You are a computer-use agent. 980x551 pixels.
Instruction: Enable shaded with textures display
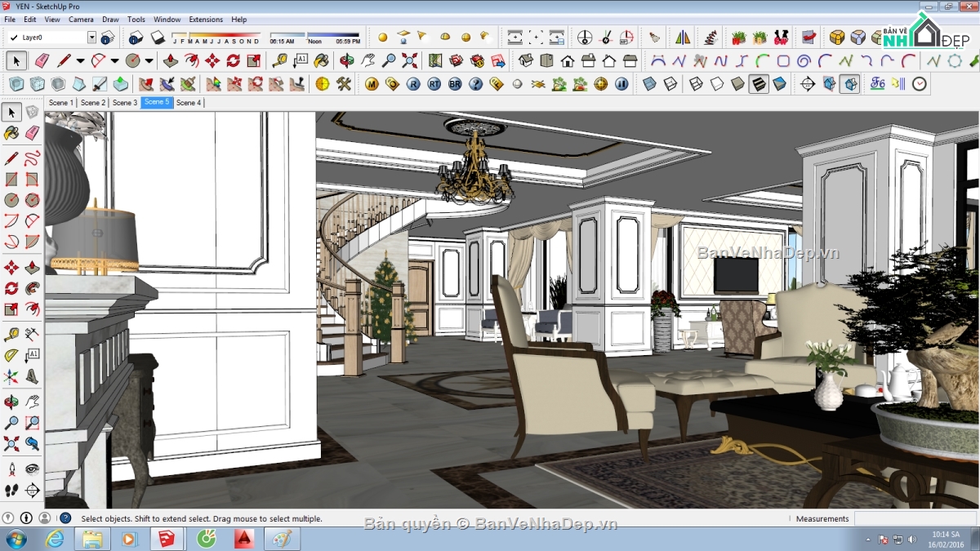758,82
